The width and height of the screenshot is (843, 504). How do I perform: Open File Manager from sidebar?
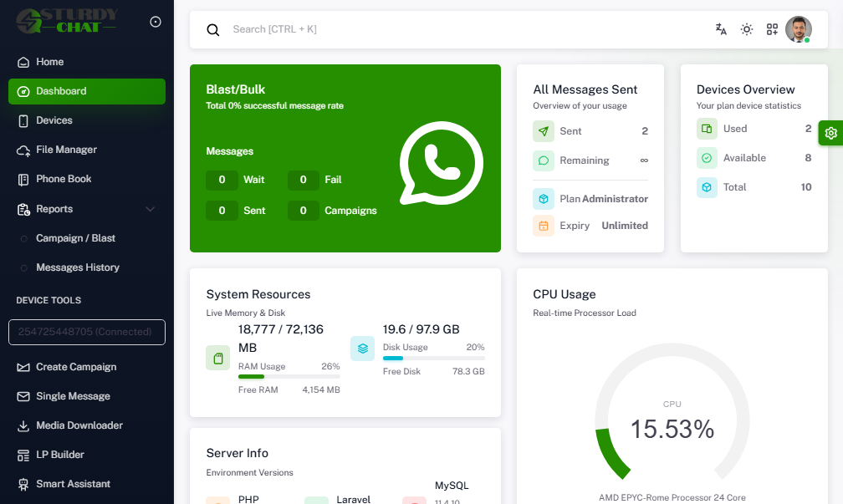point(66,150)
